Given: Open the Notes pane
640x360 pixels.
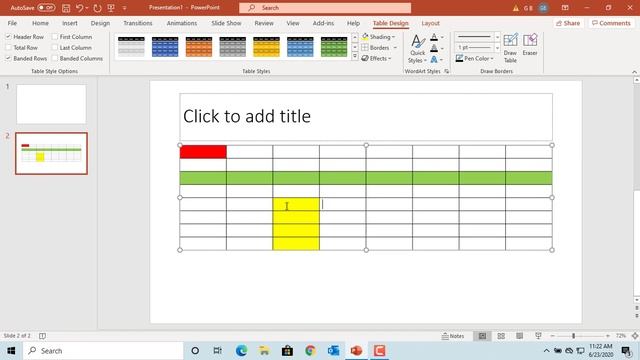Looking at the screenshot, I should coord(453,336).
